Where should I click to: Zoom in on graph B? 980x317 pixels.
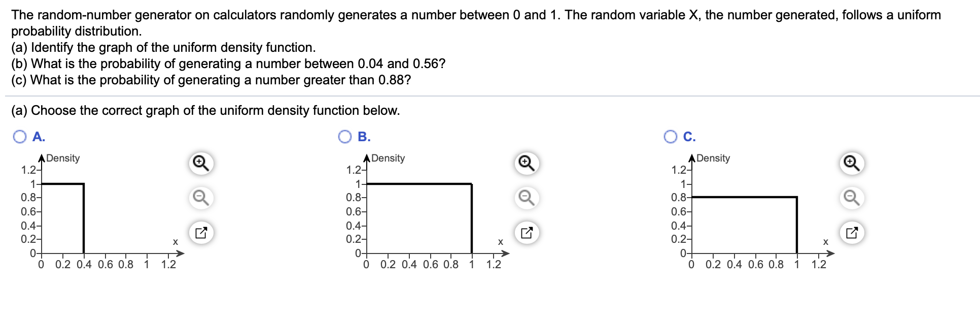pyautogui.click(x=527, y=164)
